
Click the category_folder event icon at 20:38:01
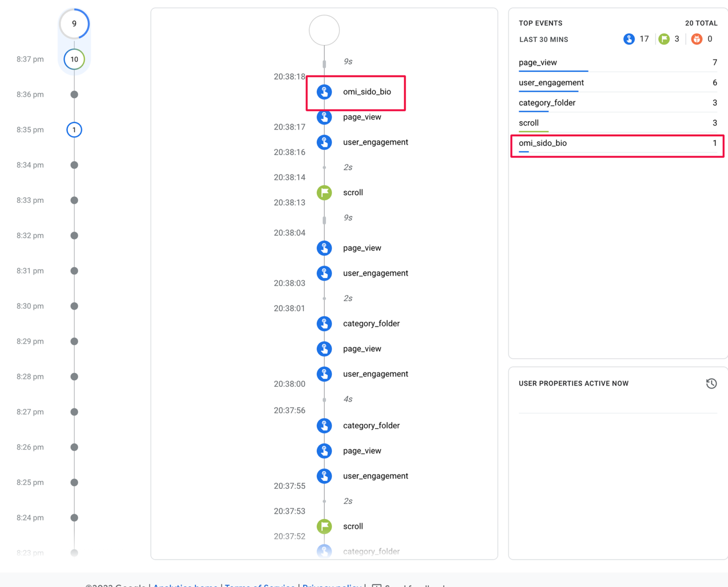click(324, 323)
